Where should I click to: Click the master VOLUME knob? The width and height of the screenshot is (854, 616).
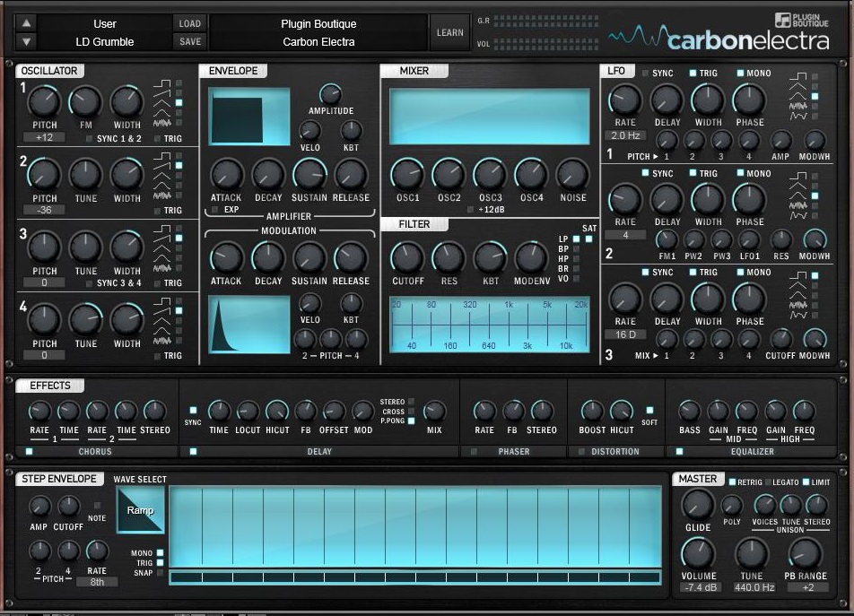tap(698, 554)
